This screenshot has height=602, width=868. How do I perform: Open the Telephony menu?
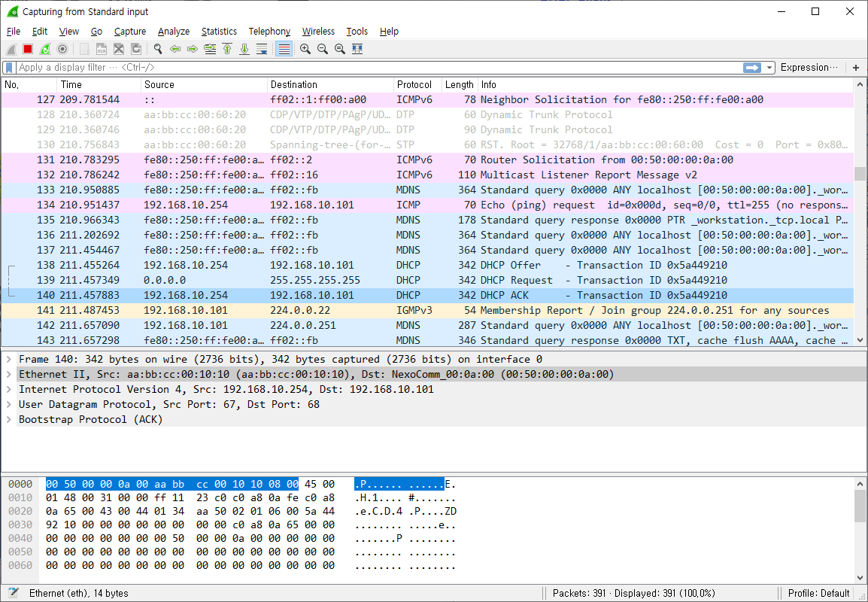point(269,32)
